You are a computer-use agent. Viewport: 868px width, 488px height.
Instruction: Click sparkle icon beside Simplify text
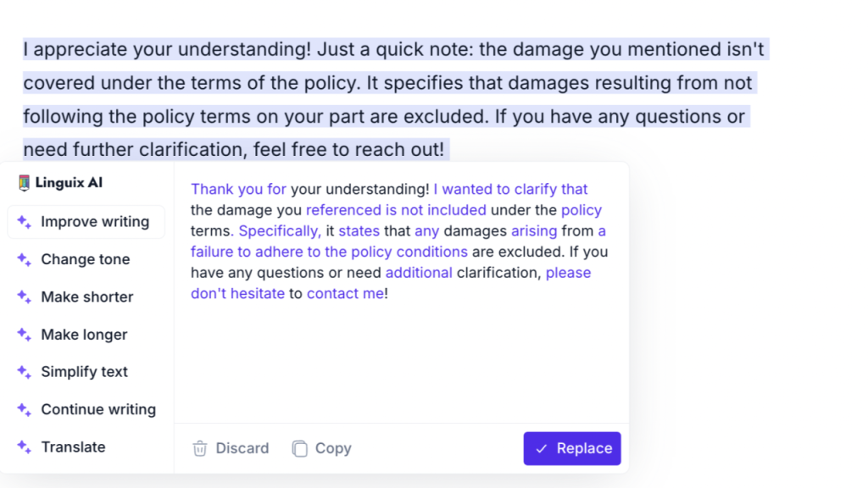point(24,372)
